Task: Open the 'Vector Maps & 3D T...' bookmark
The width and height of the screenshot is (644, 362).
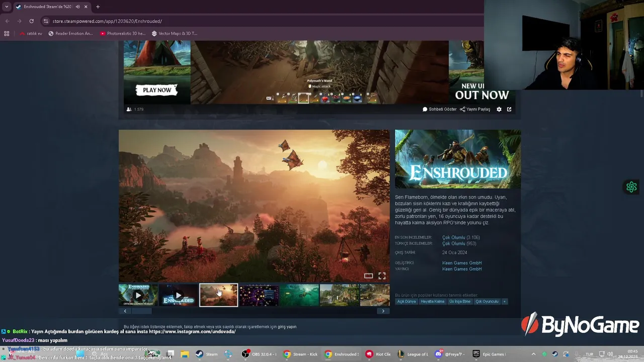Action: click(174, 34)
